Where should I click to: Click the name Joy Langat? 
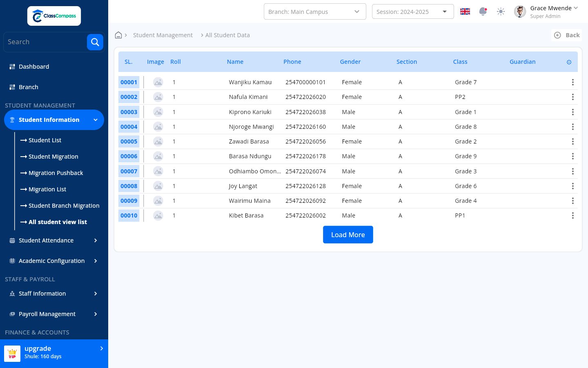tap(243, 186)
